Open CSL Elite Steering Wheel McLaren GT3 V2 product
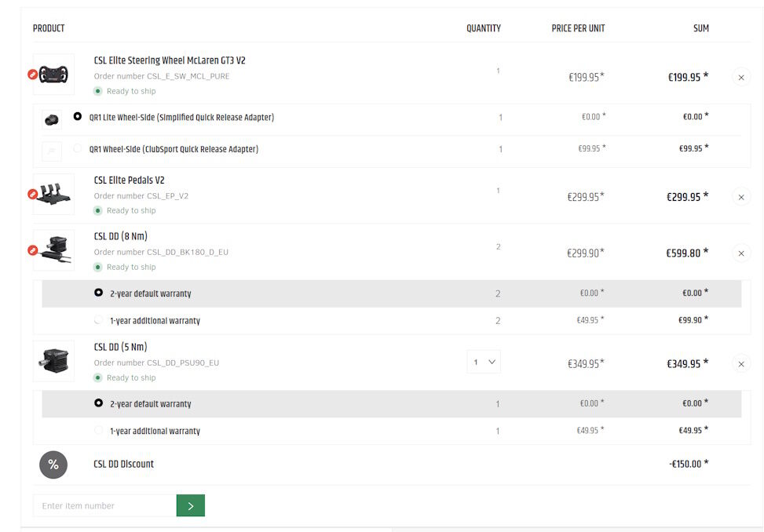The image size is (764, 532). [x=170, y=60]
